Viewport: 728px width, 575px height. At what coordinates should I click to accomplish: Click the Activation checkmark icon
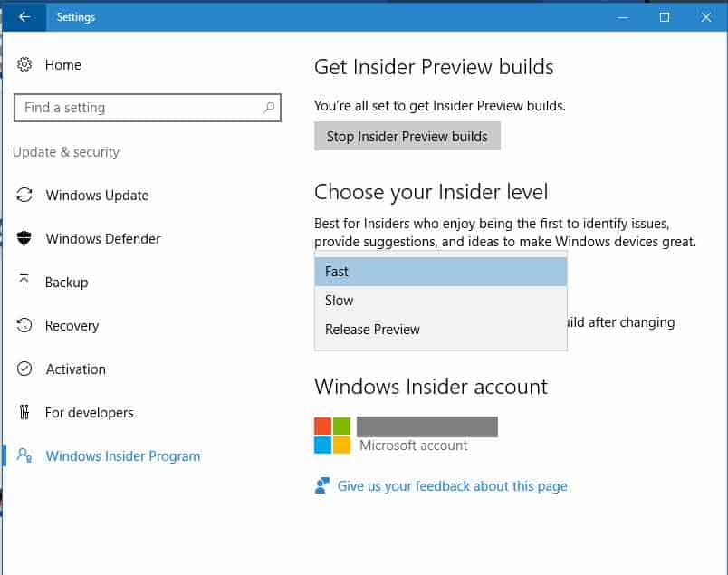click(26, 369)
